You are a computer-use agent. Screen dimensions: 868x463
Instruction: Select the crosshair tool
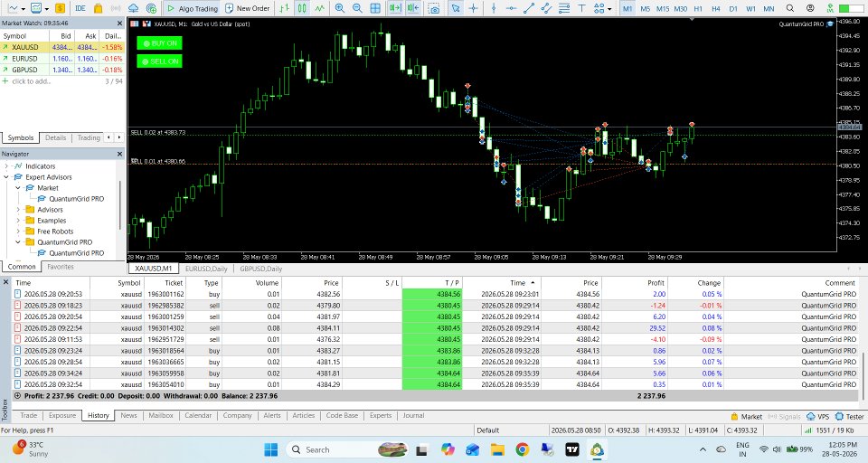click(x=473, y=8)
